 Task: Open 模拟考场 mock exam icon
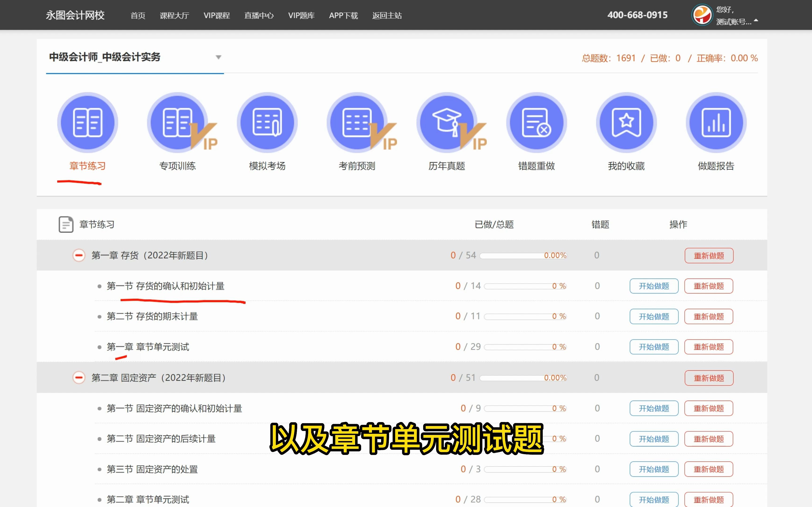click(267, 122)
